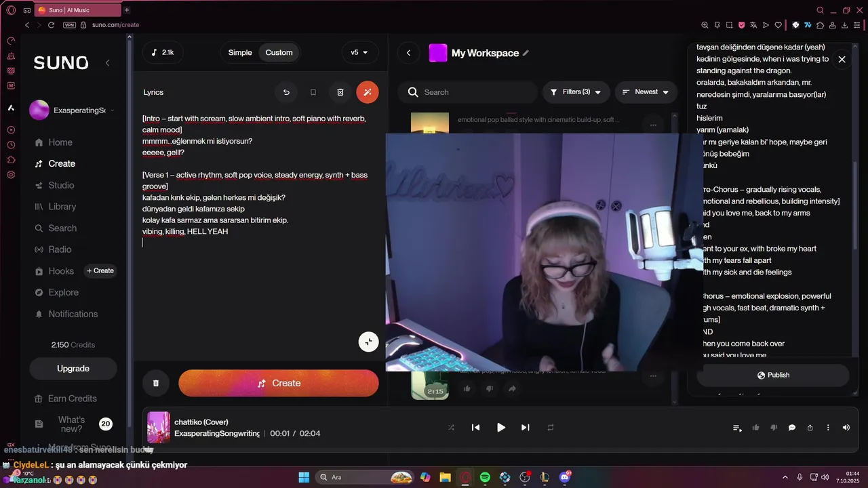Open Home in the sidebar

click(x=54, y=142)
